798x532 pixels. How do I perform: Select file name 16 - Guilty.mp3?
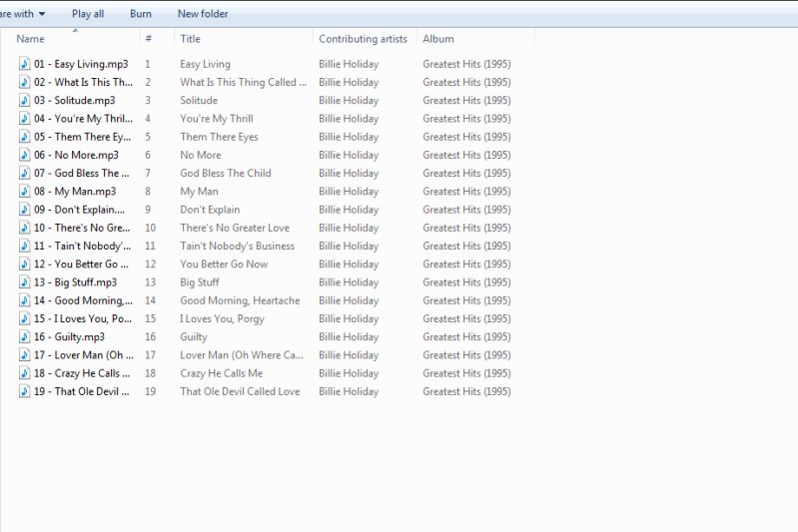click(69, 337)
